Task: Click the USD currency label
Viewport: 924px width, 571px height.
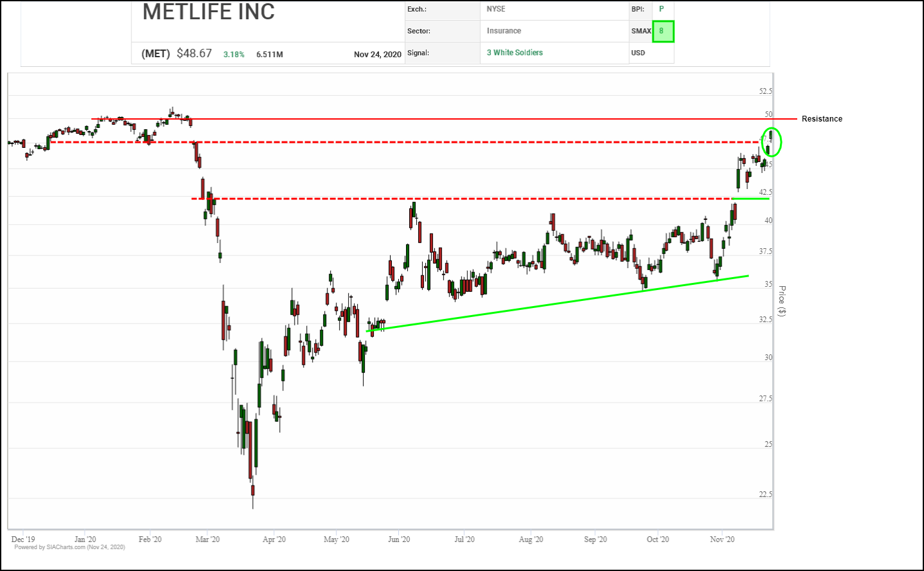Action: click(638, 53)
